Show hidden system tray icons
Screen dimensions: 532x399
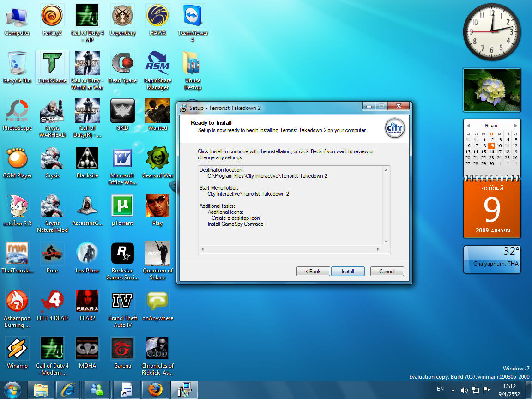[453, 391]
